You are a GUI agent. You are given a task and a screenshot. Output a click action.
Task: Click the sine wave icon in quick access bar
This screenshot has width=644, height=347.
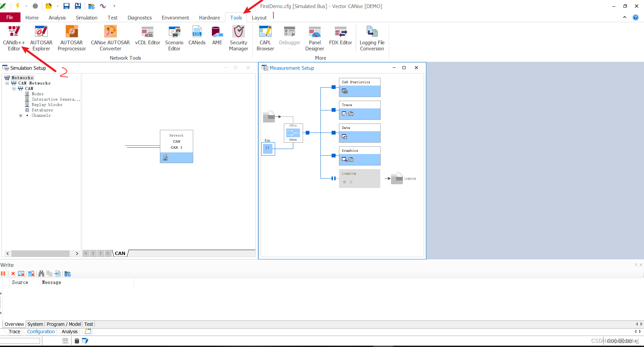(103, 6)
